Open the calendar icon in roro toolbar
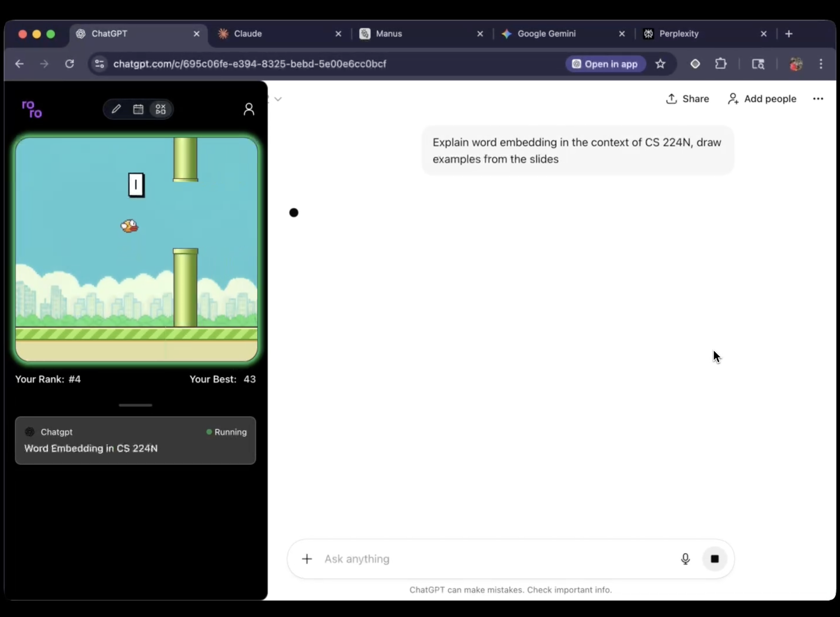 click(138, 109)
